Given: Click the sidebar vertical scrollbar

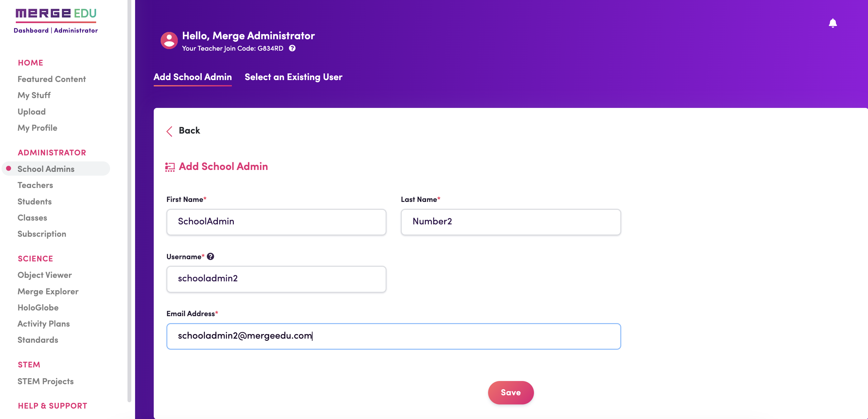Looking at the screenshot, I should [x=129, y=201].
